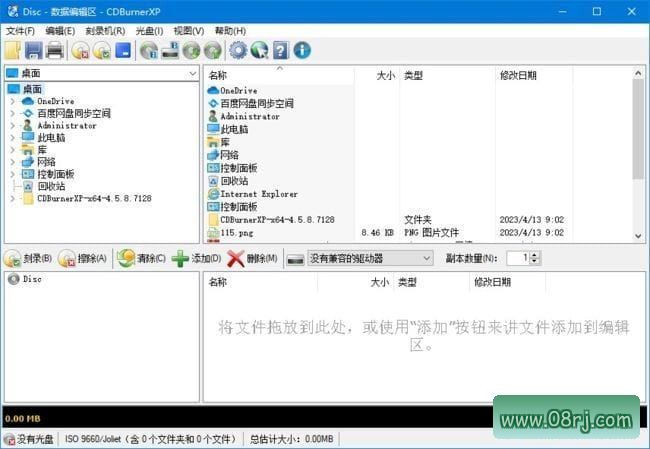Click the 删除(M) remove button
Screen dimensions: 650x449
click(x=252, y=258)
